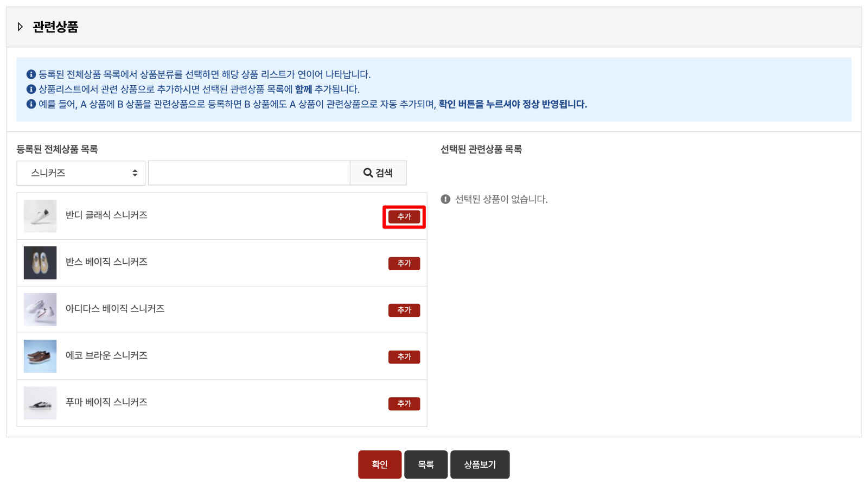Viewport: 868px width, 490px height.
Task: Click the warning icon beside 선택된 상품이 없습니다
Action: pos(445,199)
